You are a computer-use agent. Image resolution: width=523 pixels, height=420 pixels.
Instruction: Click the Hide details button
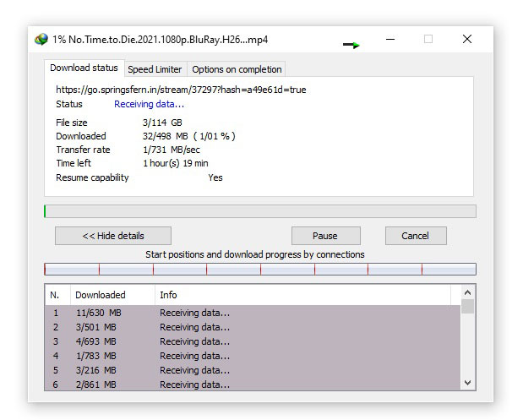(x=113, y=236)
